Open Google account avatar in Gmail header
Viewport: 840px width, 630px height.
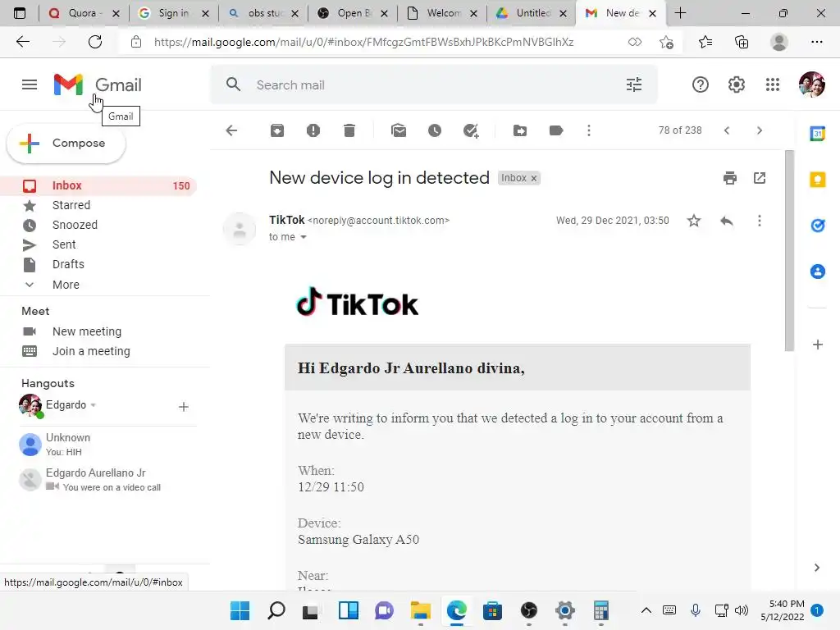point(811,84)
